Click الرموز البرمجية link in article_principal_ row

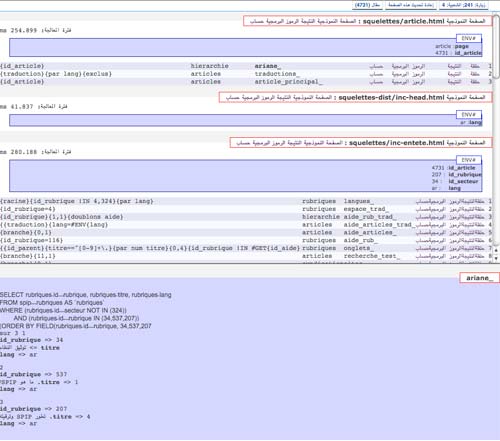point(408,82)
